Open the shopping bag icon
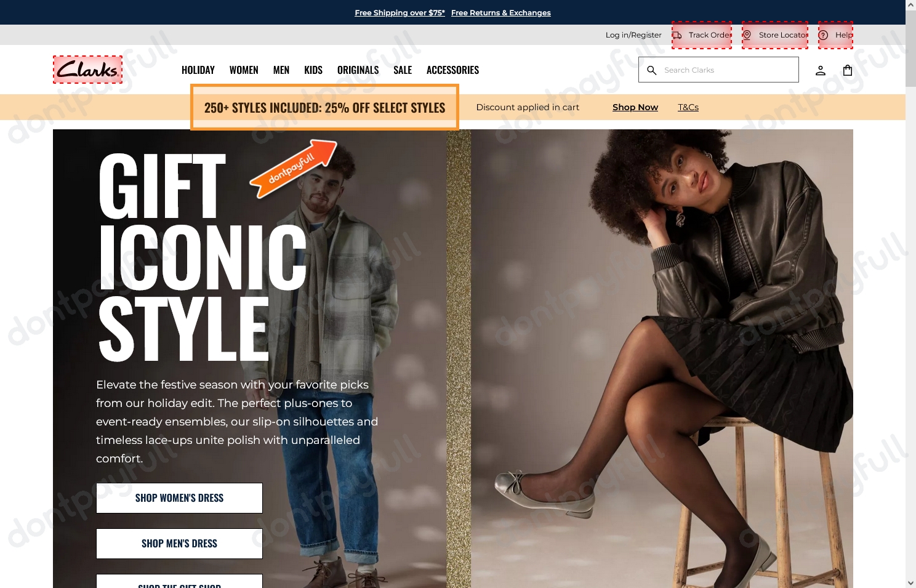This screenshot has width=916, height=588. tap(848, 70)
